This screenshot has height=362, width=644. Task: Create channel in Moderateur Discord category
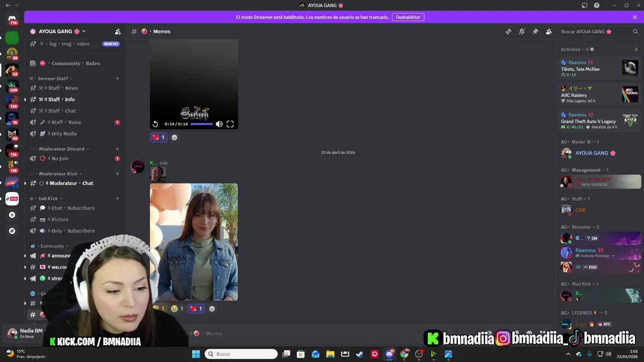[117, 149]
